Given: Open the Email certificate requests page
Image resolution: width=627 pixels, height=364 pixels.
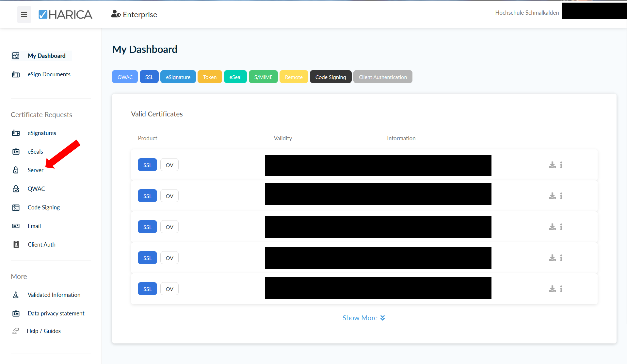Looking at the screenshot, I should coord(34,226).
